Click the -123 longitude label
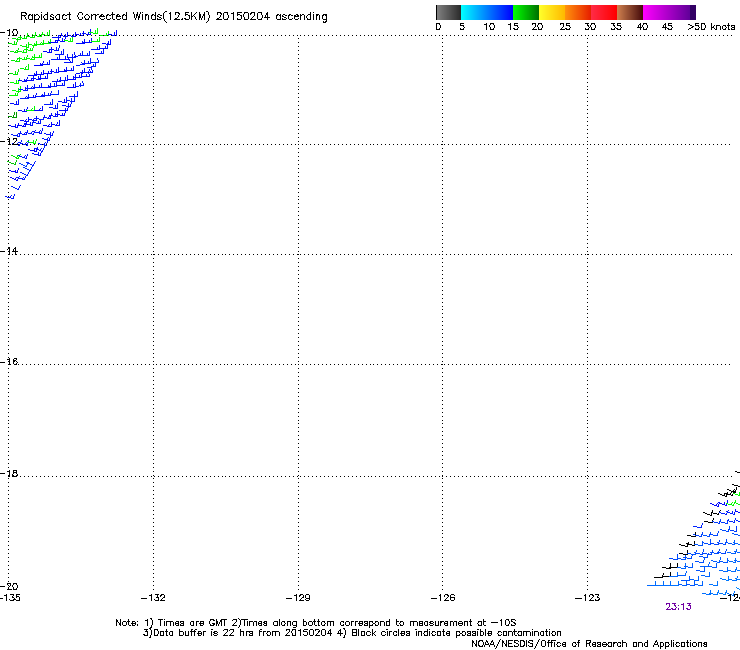 click(x=588, y=598)
